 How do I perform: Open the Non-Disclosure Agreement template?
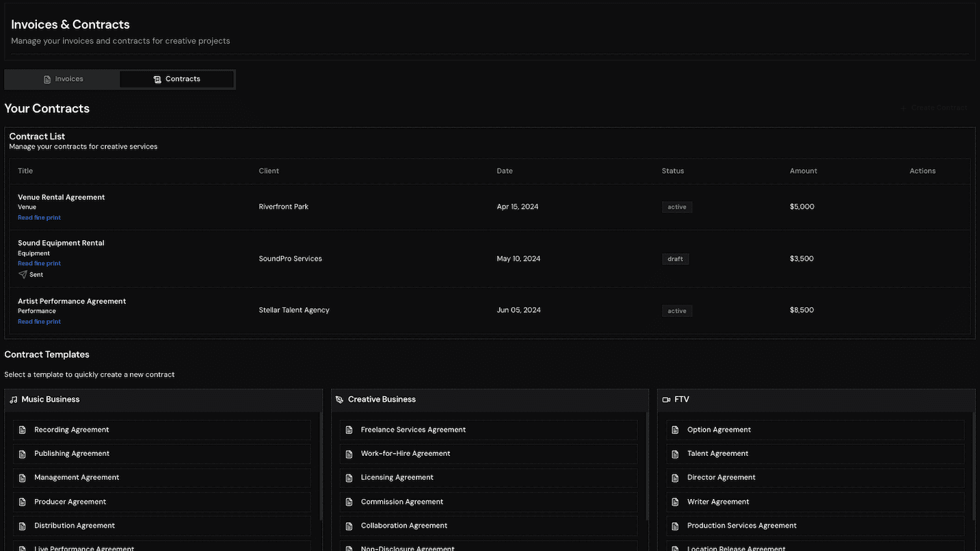coord(488,546)
